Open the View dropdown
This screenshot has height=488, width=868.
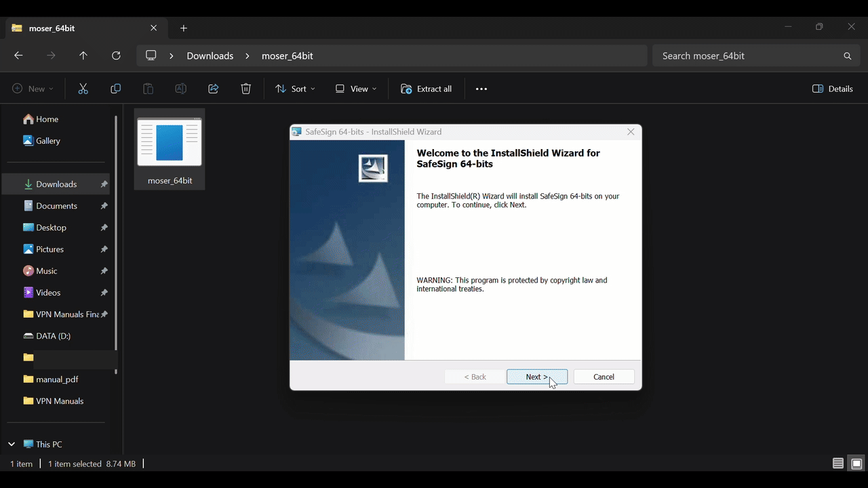pyautogui.click(x=355, y=89)
